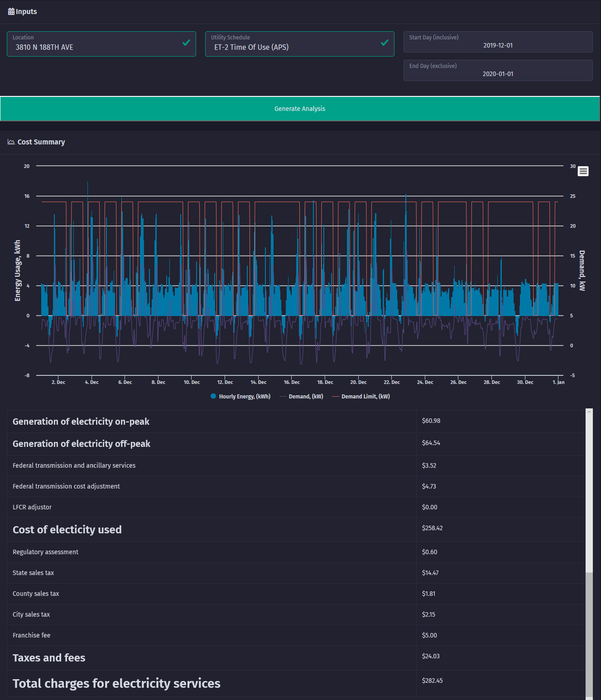Image resolution: width=601 pixels, height=700 pixels.
Task: Toggle Demand Limit (kW) legend series
Action: [361, 396]
